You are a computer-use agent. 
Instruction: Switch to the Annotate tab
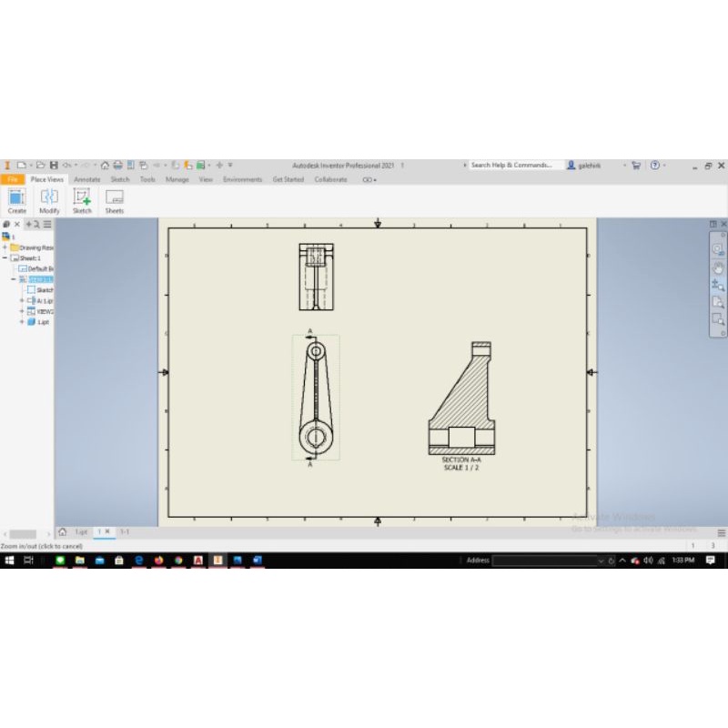click(x=86, y=179)
